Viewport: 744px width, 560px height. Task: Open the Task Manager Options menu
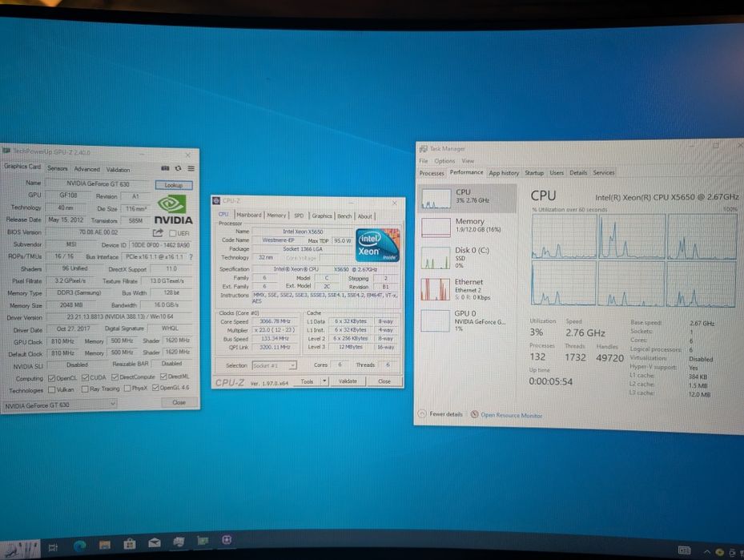444,161
